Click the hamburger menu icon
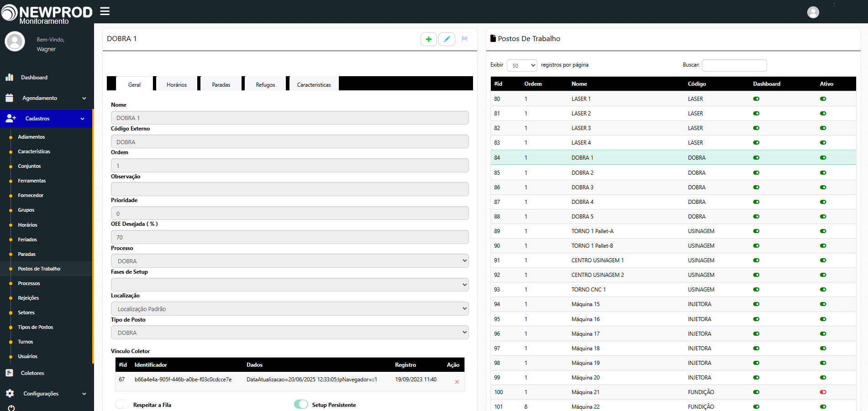The image size is (868, 411). [x=105, y=11]
